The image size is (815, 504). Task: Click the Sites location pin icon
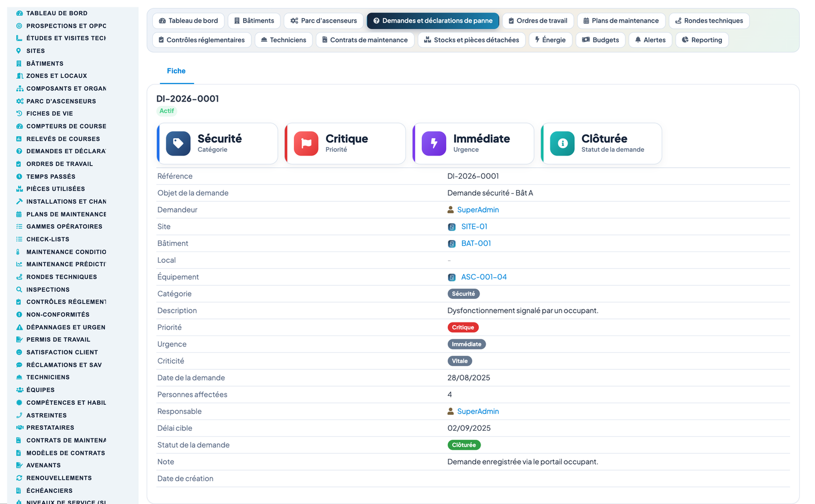coord(19,51)
